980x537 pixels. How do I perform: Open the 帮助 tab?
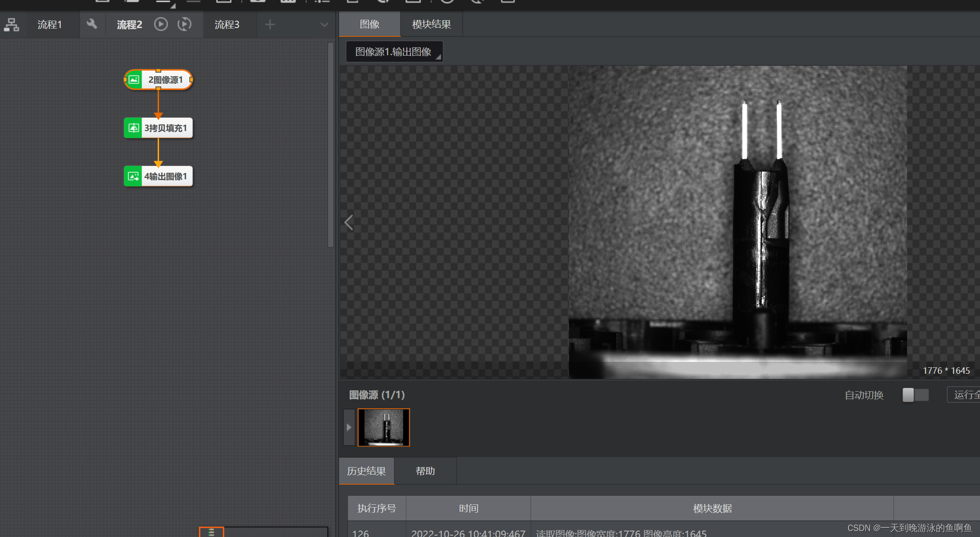[425, 471]
